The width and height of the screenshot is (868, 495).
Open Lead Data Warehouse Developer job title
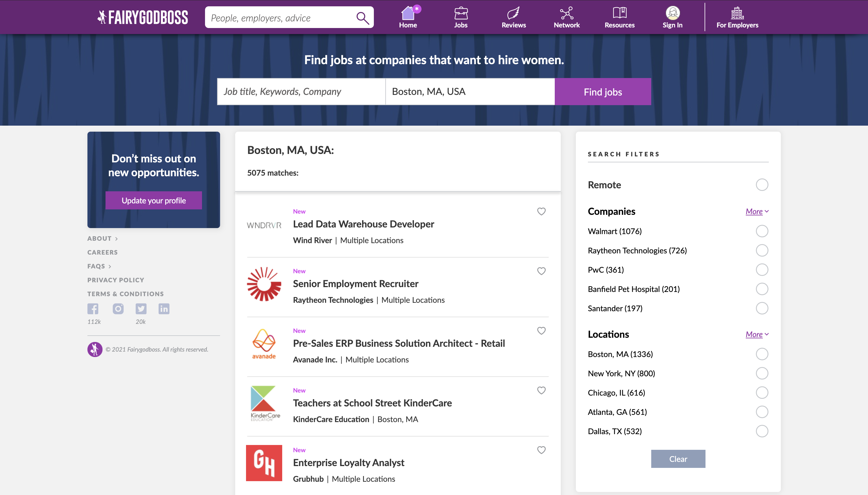[x=363, y=224]
